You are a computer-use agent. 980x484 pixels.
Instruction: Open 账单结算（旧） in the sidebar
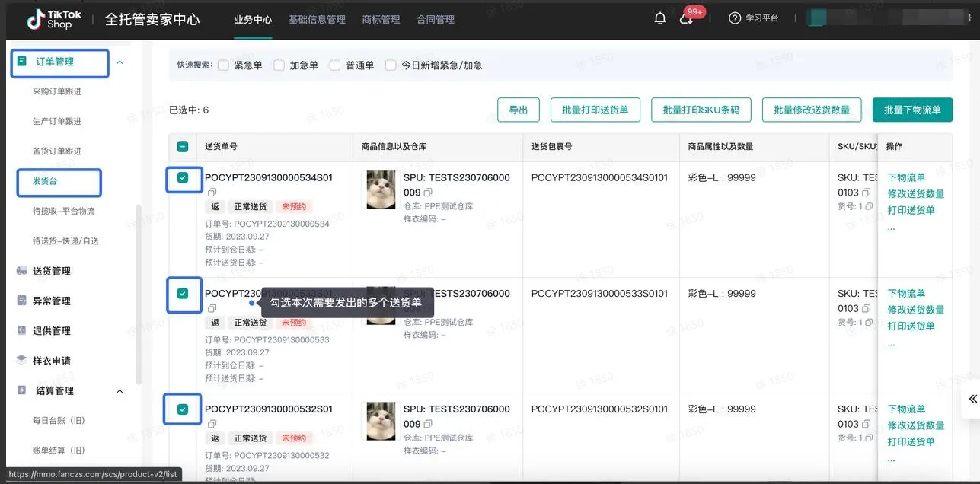[59, 451]
